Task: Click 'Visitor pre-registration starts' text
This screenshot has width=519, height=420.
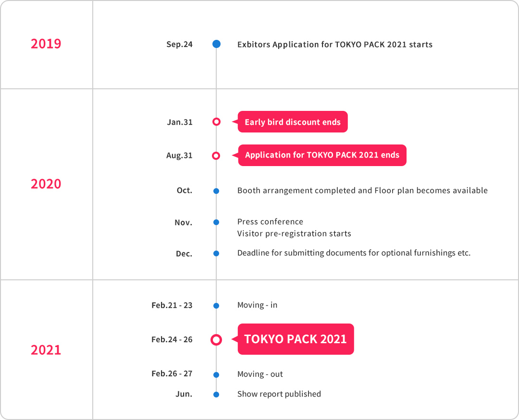Action: (x=294, y=234)
